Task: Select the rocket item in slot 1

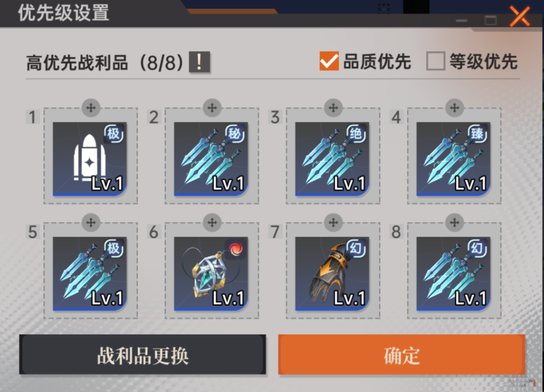Action: pyautogui.click(x=90, y=159)
